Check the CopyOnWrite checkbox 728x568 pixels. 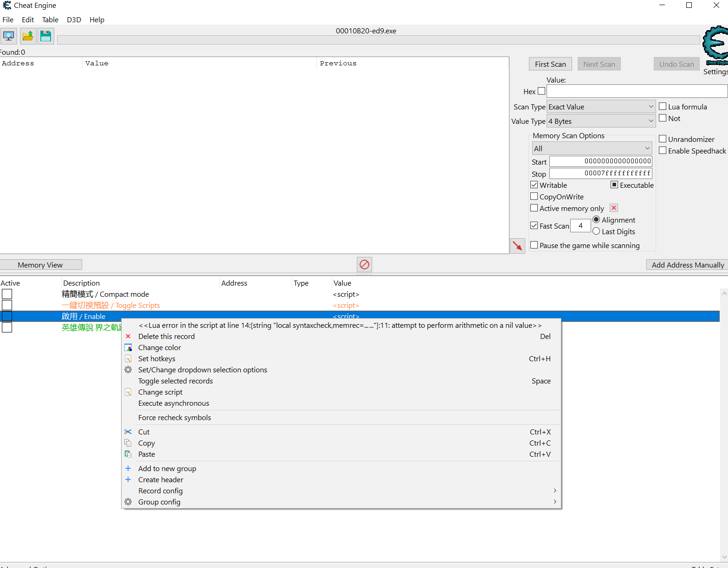534,197
